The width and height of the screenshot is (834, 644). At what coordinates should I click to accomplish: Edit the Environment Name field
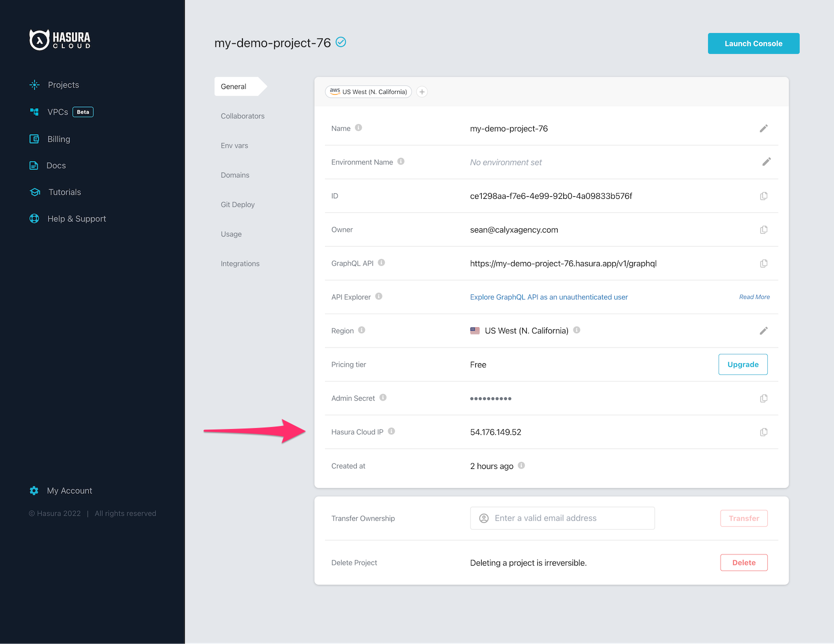(766, 162)
